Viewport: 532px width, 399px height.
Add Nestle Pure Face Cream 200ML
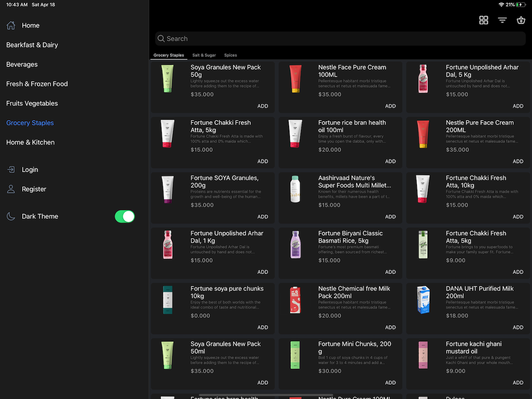pyautogui.click(x=518, y=161)
